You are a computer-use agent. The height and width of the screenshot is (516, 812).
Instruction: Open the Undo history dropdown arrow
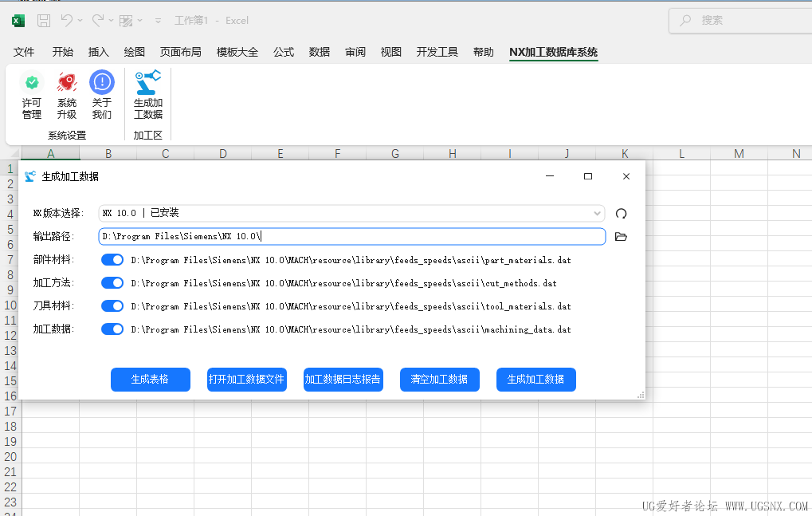[x=82, y=20]
